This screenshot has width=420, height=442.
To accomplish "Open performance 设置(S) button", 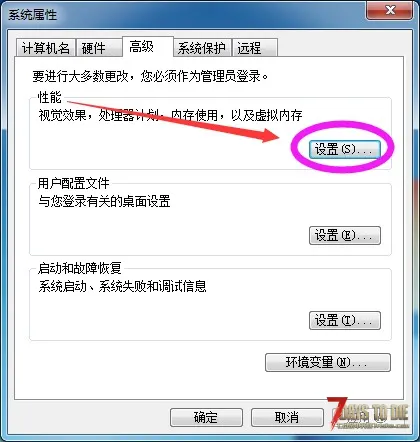I will click(345, 149).
